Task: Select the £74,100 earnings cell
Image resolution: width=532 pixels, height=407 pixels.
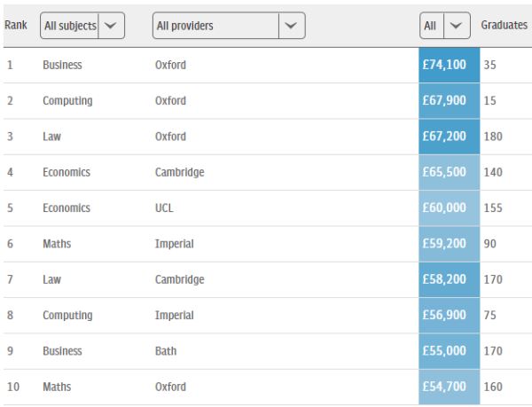Action: click(x=449, y=66)
